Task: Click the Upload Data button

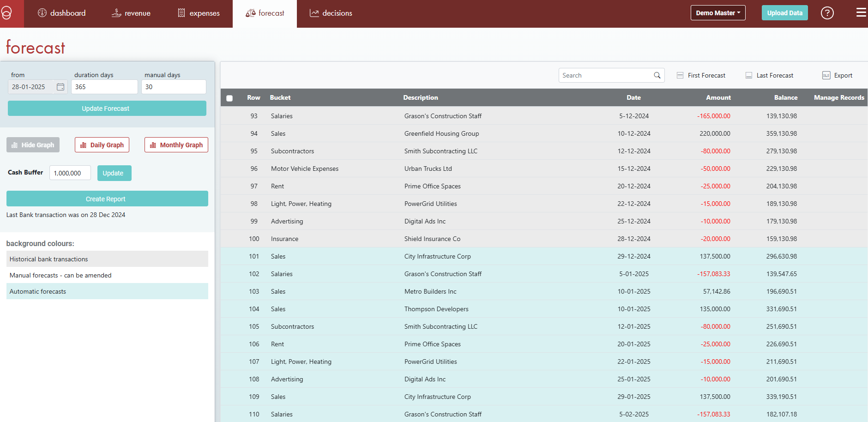Action: point(784,13)
